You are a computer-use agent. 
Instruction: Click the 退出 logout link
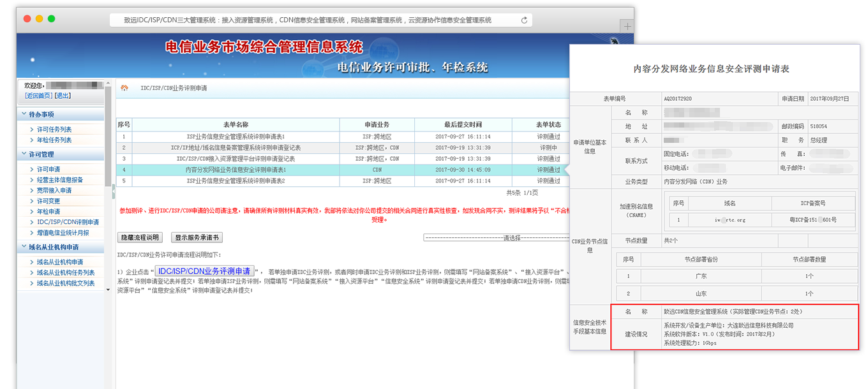click(63, 96)
